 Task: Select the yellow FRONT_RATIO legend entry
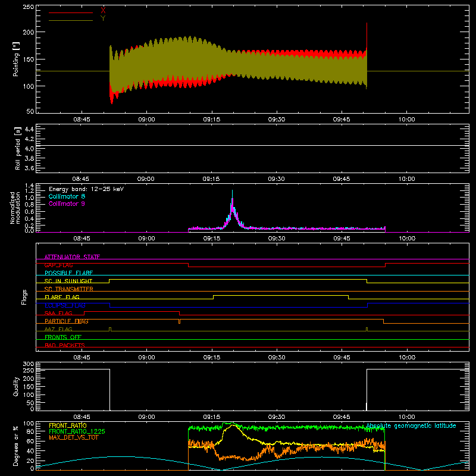click(68, 425)
